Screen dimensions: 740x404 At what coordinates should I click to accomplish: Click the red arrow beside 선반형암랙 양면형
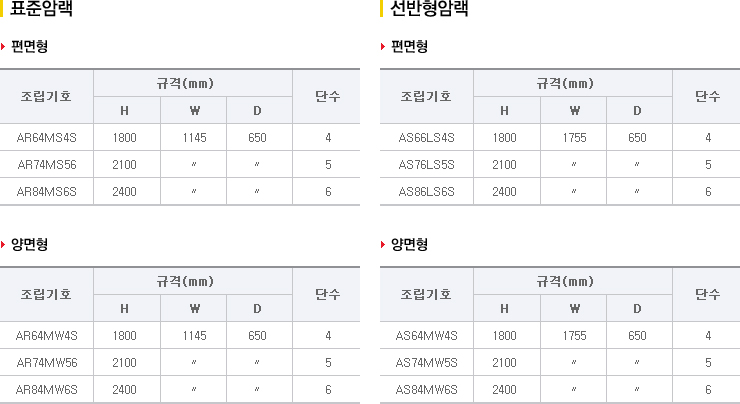tap(383, 244)
